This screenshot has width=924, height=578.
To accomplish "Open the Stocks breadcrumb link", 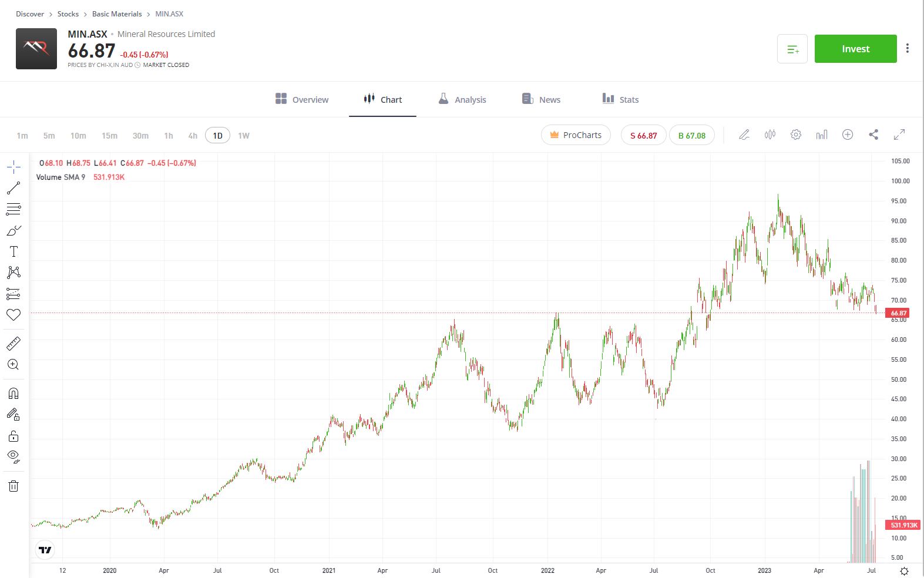I will [x=68, y=14].
